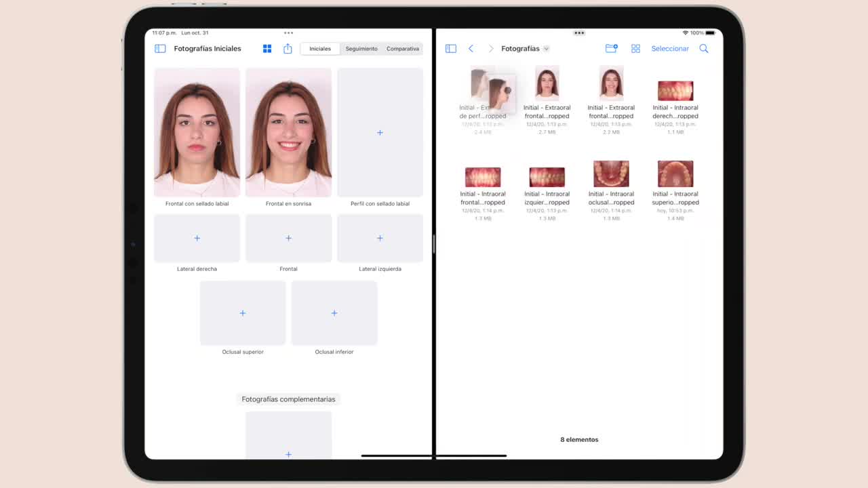Open Initial - Intraoral superio file
The width and height of the screenshot is (868, 488).
tap(675, 190)
